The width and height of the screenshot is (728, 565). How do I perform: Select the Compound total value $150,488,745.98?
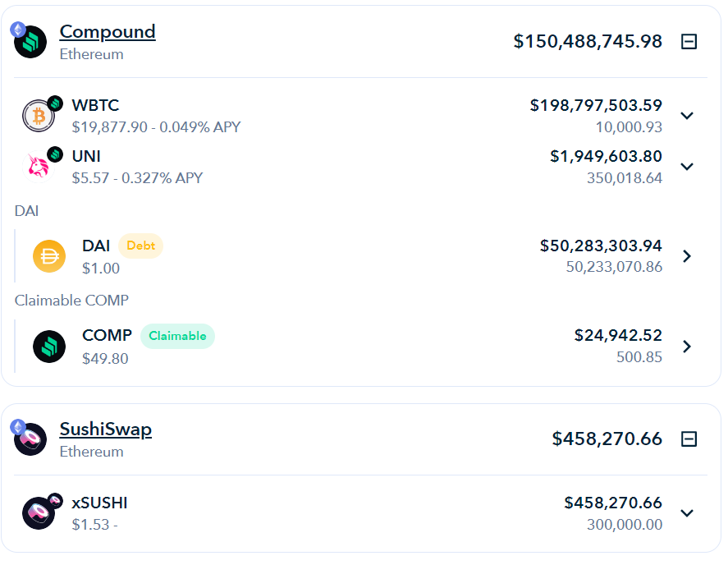588,41
